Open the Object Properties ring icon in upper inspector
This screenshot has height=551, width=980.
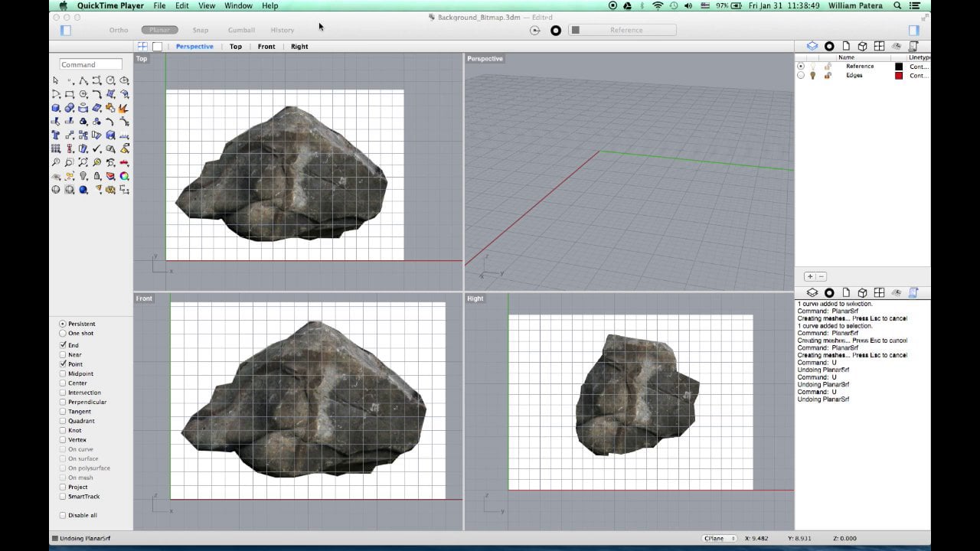829,47
